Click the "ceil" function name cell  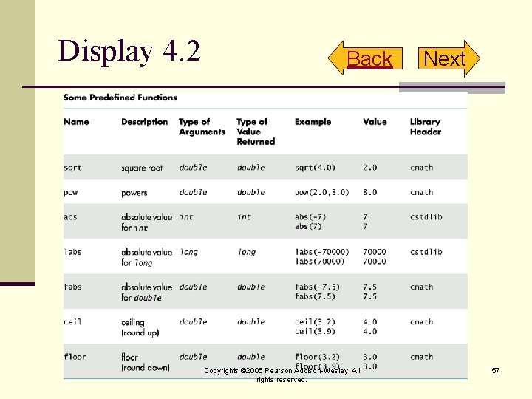click(x=72, y=321)
